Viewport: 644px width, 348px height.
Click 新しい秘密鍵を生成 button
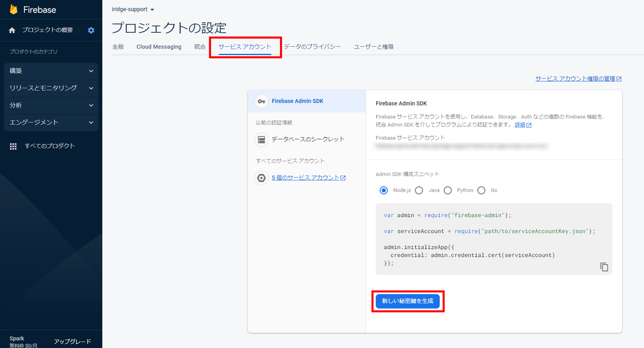pos(407,301)
